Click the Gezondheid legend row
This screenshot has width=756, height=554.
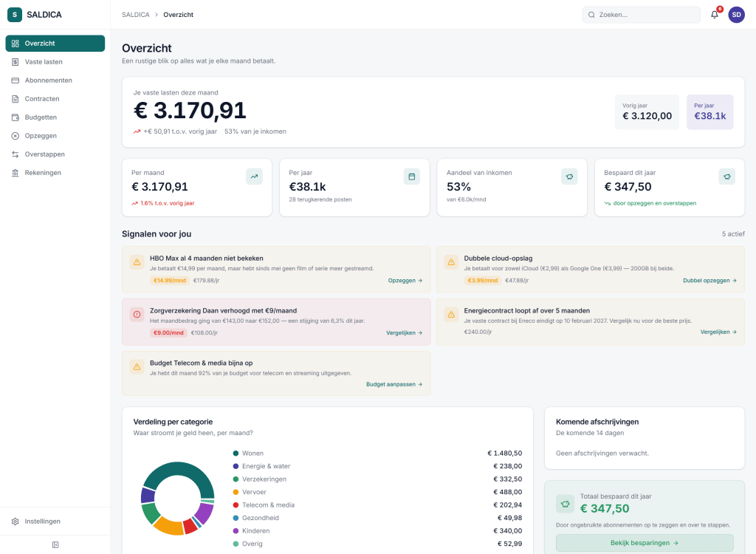point(377,518)
